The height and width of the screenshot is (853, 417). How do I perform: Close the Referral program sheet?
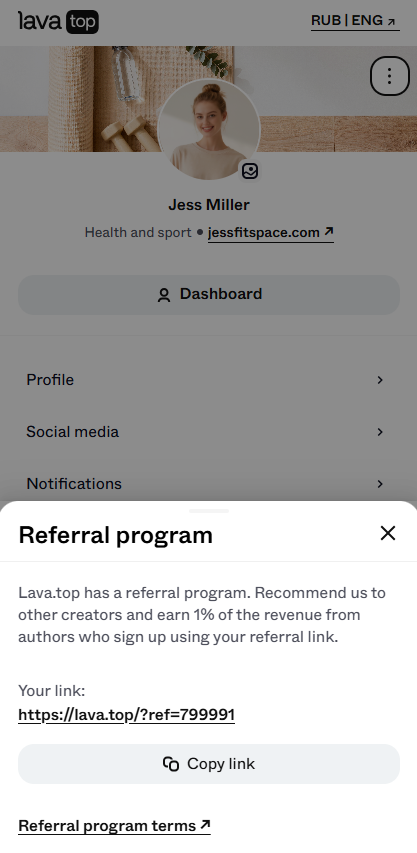(388, 533)
